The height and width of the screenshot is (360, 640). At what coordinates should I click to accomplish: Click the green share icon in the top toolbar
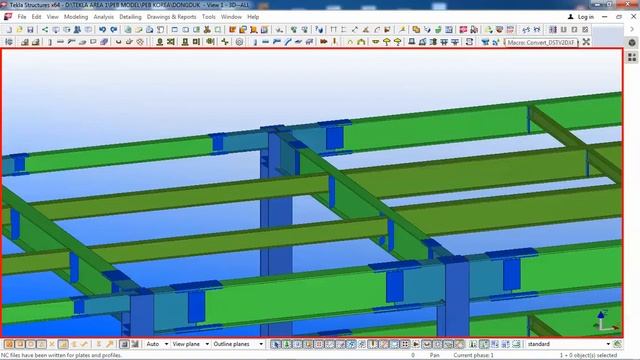coord(45,30)
